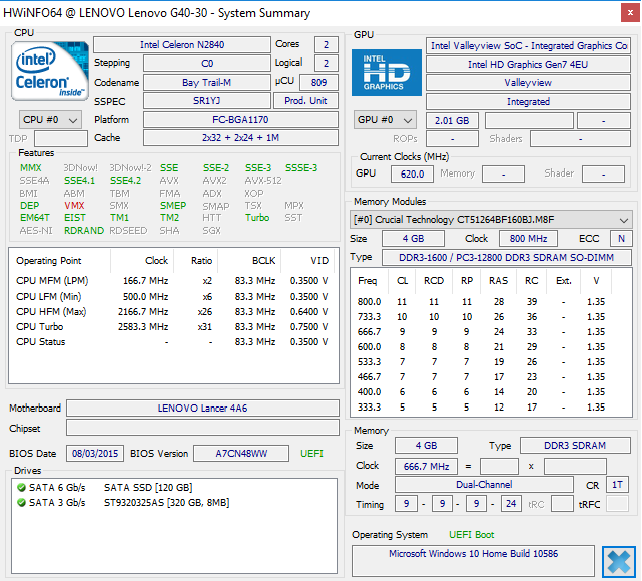Screen dimensions: 642x581
Task: Click the red VMX feature flag
Action: [x=74, y=206]
